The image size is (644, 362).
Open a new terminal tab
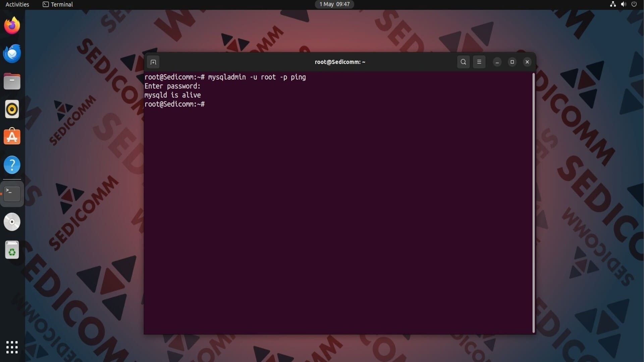click(x=153, y=62)
